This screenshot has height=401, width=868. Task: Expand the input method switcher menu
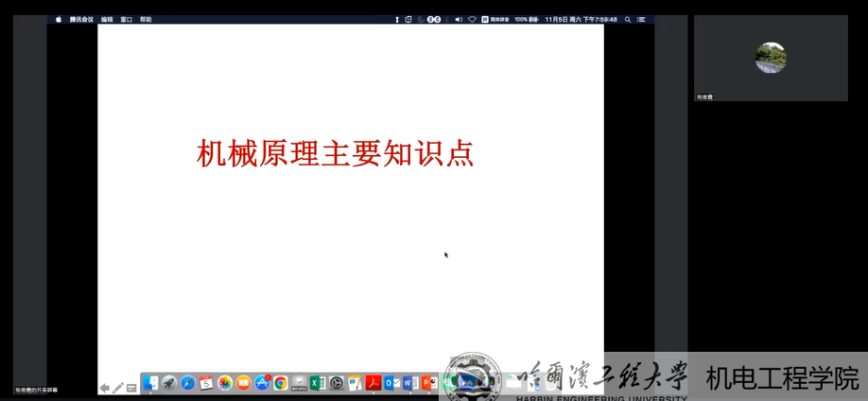tap(495, 19)
